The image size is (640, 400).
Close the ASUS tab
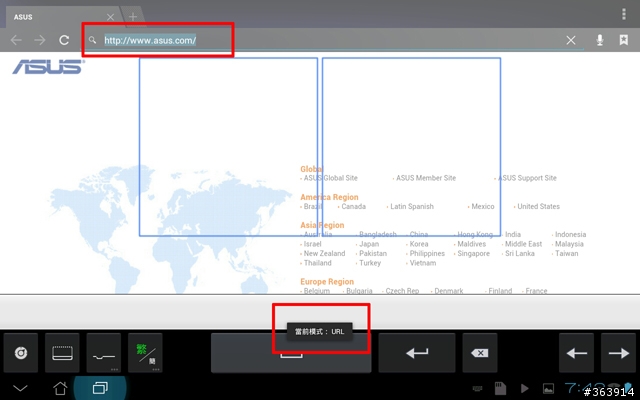click(x=110, y=17)
